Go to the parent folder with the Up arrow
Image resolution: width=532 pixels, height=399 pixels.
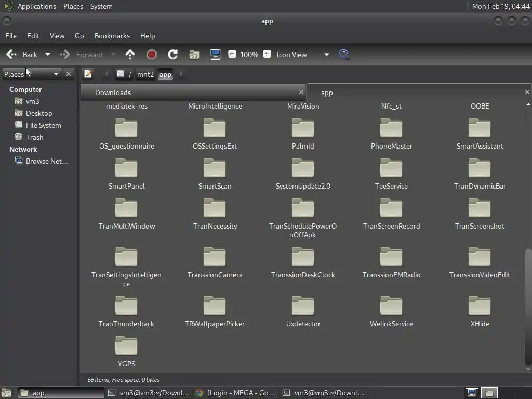[130, 55]
